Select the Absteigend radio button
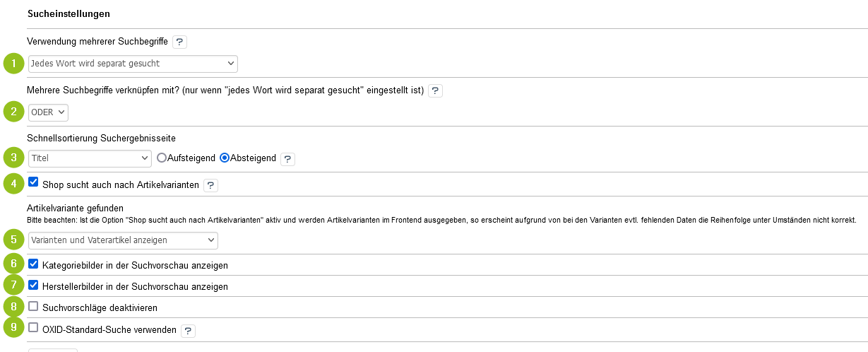Viewport: 868px width, 352px height. click(225, 158)
